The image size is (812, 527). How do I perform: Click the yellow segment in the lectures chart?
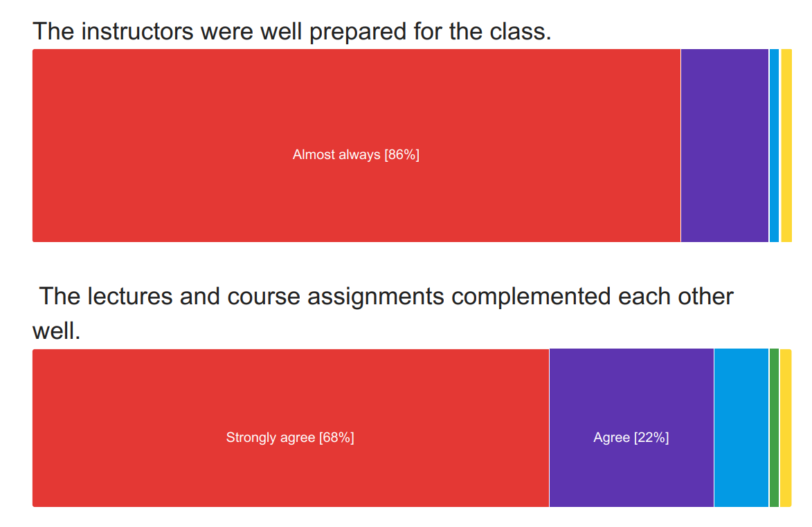[x=786, y=428]
